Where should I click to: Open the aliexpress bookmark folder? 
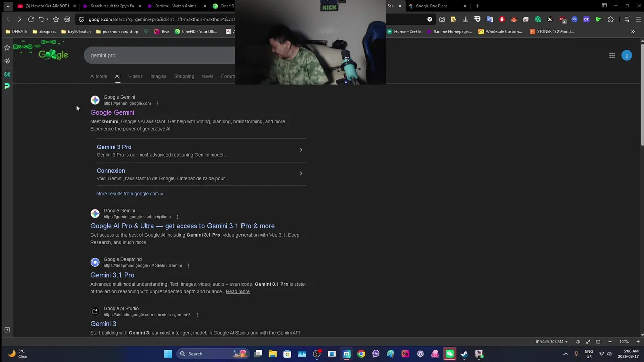44,31
